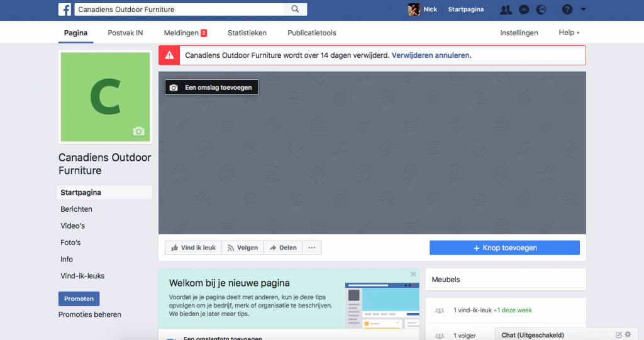Click the Delen share button

click(283, 248)
